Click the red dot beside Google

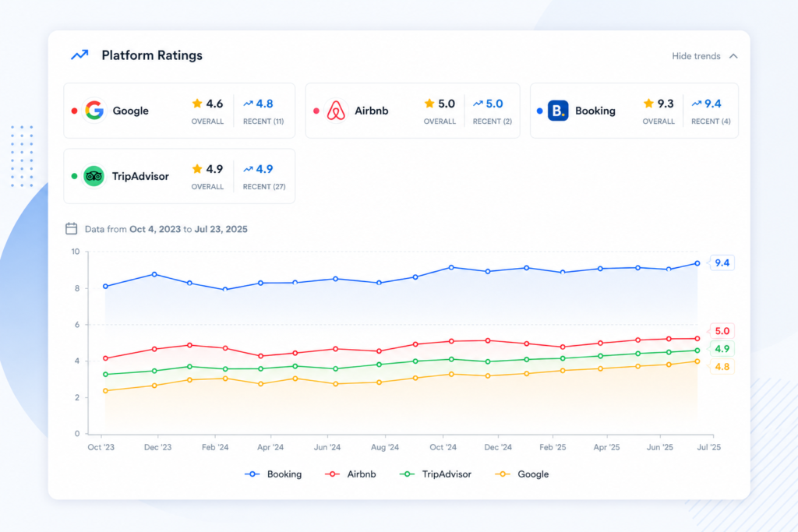[x=74, y=111]
